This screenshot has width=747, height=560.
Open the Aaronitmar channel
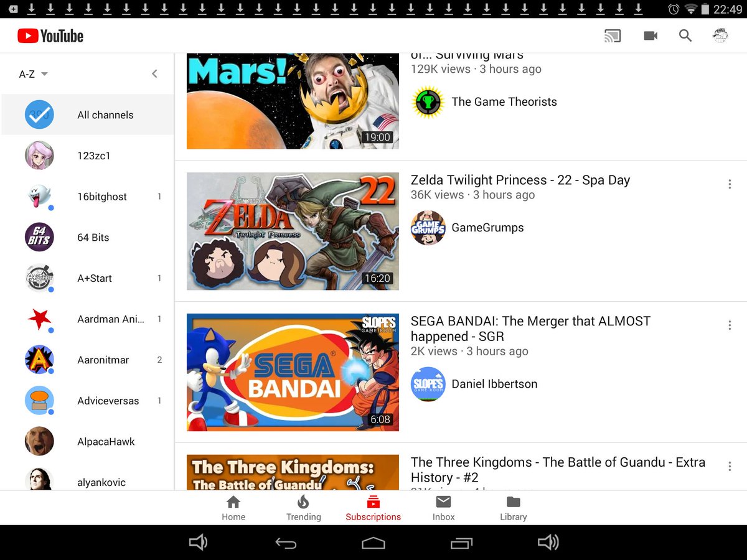click(88, 360)
